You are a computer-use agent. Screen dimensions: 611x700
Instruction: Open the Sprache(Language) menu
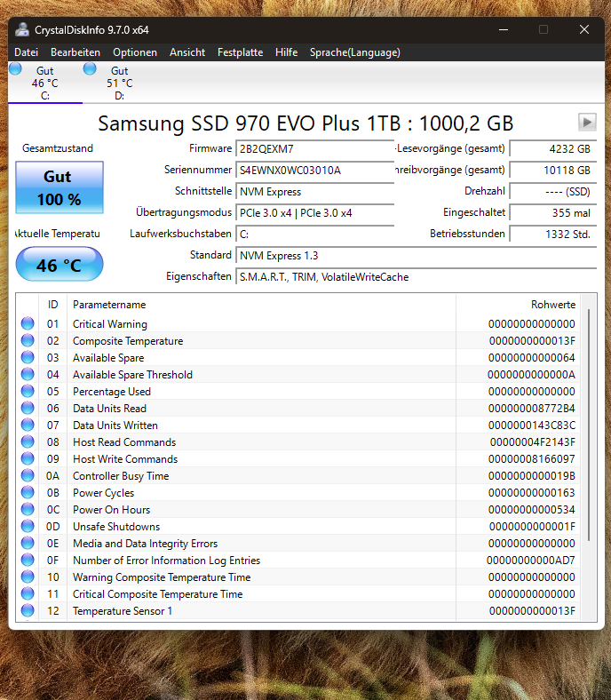click(x=355, y=52)
